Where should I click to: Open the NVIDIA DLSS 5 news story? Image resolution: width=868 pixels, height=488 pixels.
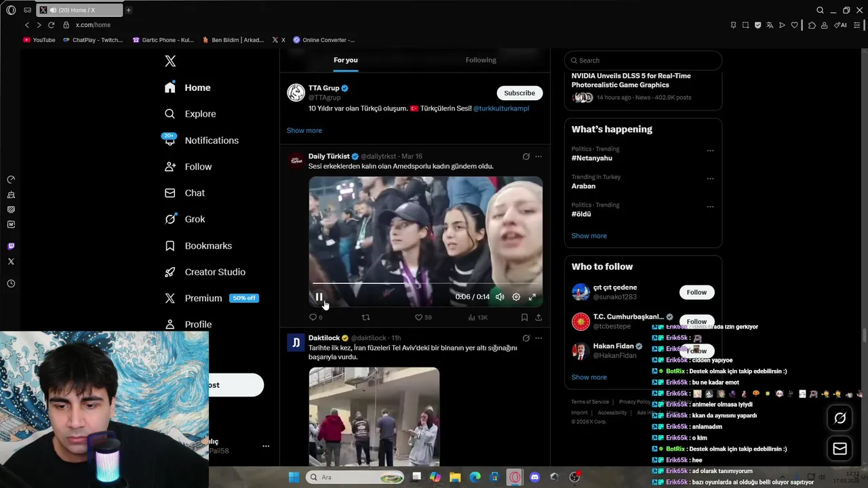pos(643,86)
